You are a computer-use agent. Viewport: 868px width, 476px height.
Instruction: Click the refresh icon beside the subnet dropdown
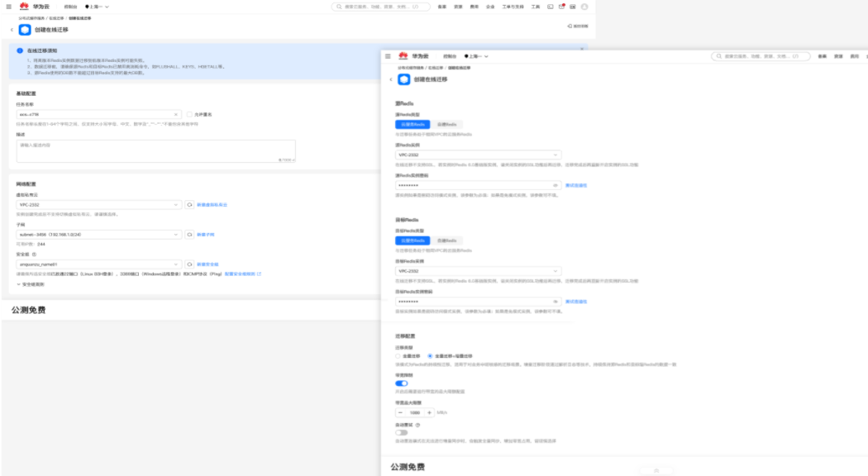pos(189,235)
